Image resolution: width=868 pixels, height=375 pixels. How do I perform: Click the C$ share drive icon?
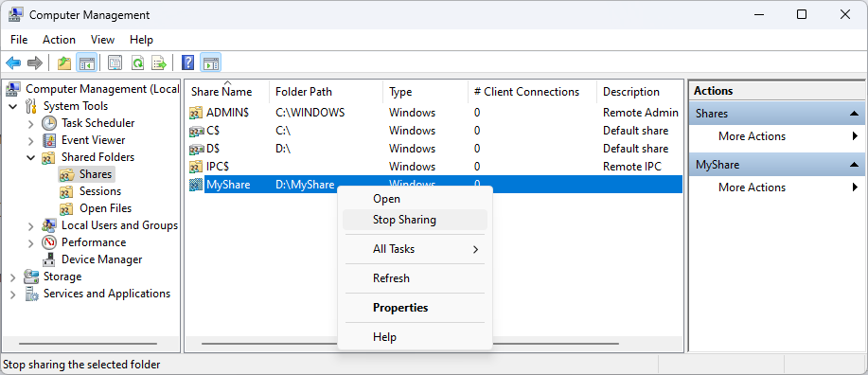(196, 132)
